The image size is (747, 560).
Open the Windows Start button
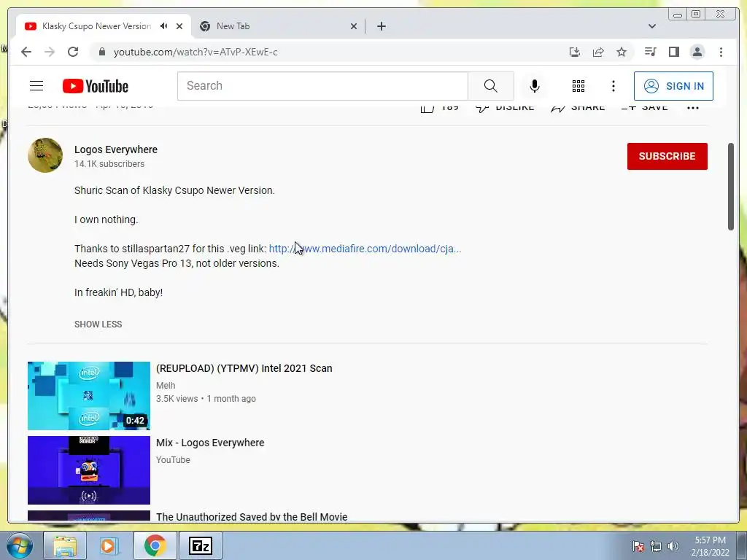pos(19,545)
